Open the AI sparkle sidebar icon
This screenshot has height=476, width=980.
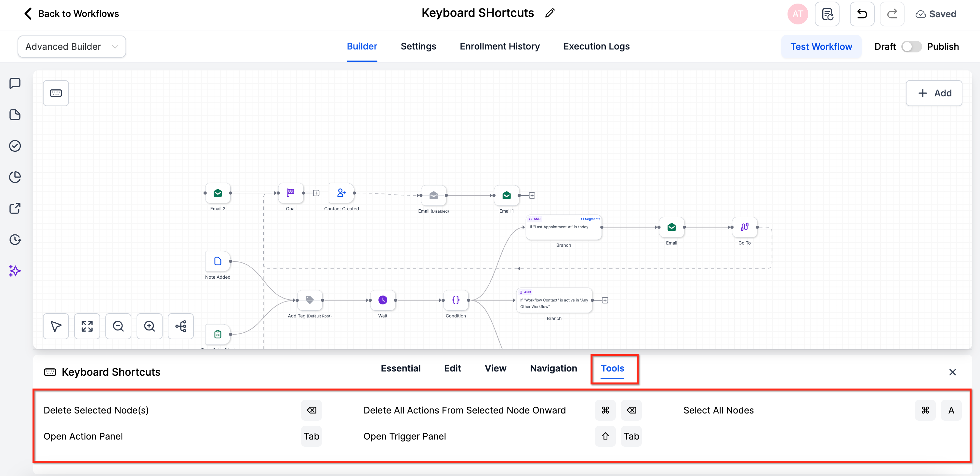click(15, 271)
